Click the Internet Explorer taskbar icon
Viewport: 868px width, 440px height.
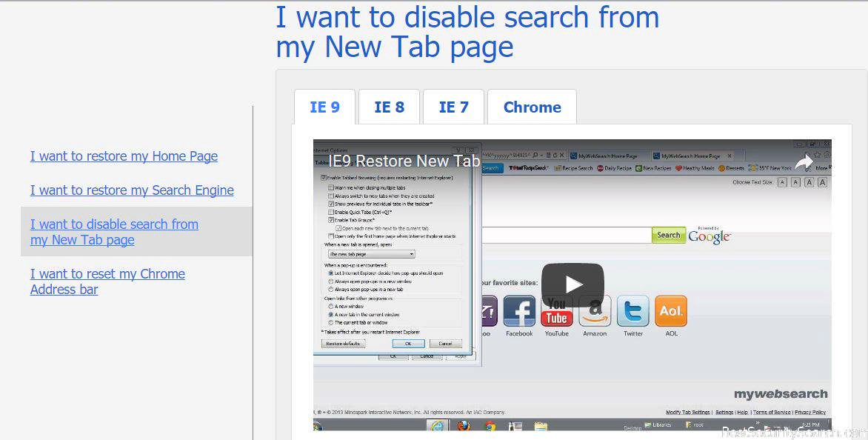coord(437,426)
